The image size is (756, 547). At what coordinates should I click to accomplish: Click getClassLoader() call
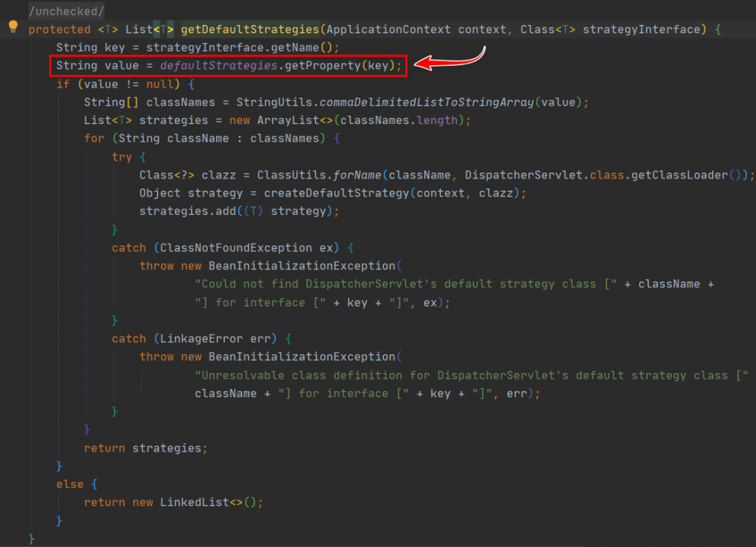click(686, 175)
